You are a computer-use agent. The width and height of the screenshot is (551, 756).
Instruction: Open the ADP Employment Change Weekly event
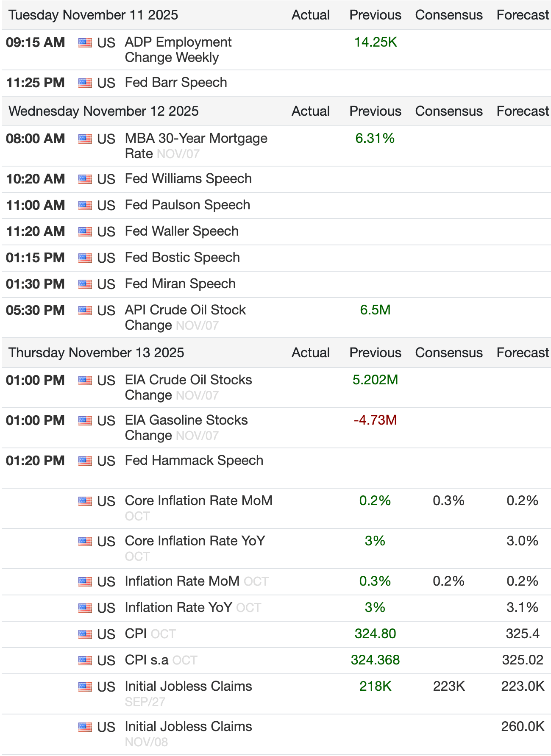(178, 50)
